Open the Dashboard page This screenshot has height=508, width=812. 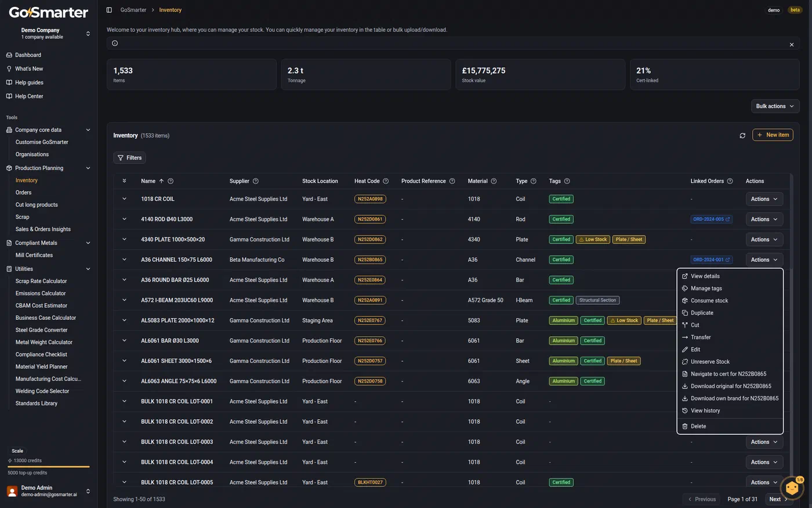[x=28, y=55]
